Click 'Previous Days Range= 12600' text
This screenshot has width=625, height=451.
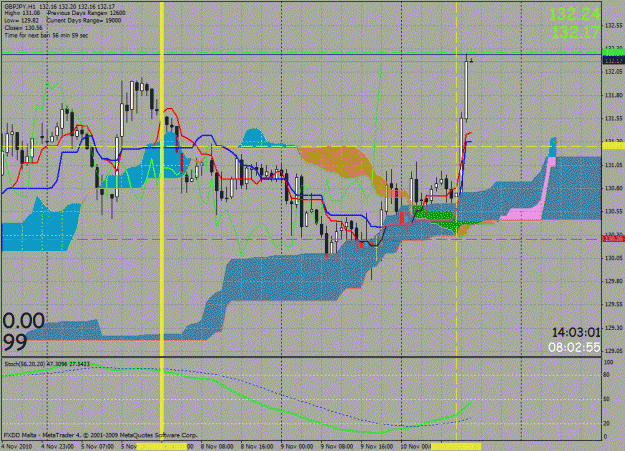click(x=86, y=13)
